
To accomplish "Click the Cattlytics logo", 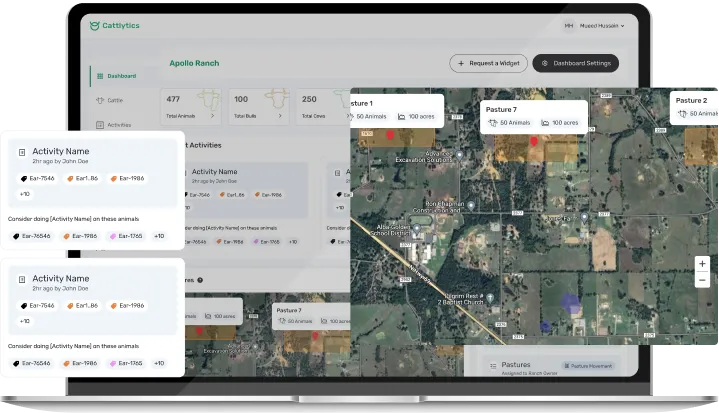I will [x=115, y=26].
